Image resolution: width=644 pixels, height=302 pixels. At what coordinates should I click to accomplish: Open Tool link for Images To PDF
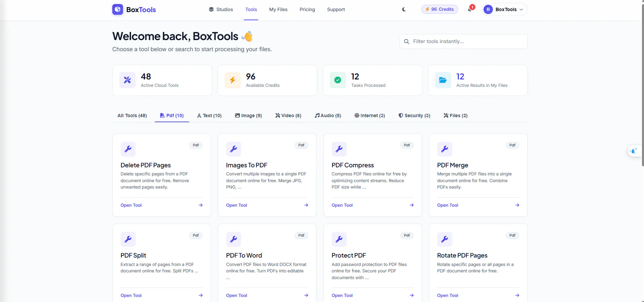point(237,205)
